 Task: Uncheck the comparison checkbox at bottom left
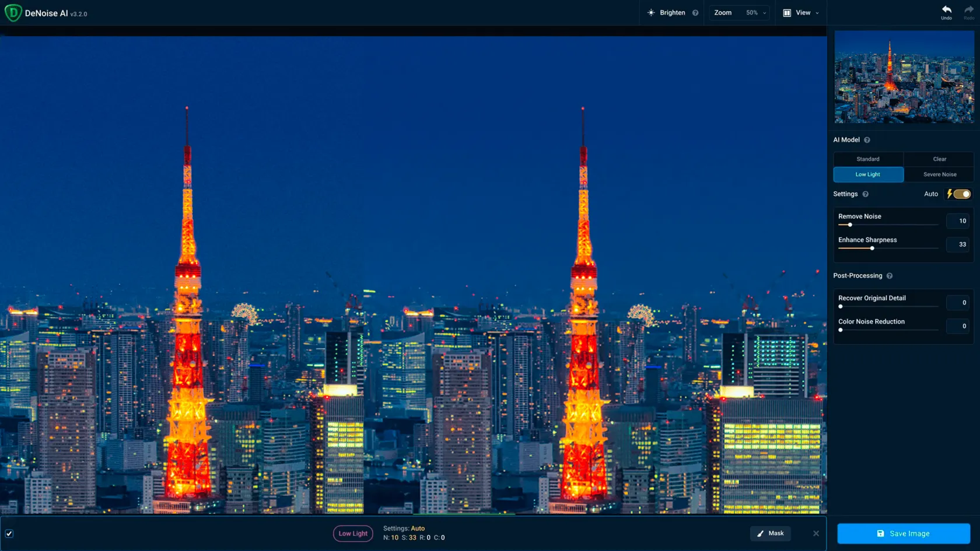point(9,533)
